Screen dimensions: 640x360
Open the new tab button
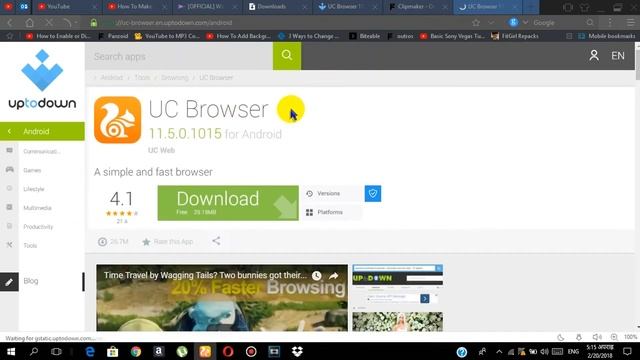click(531, 7)
